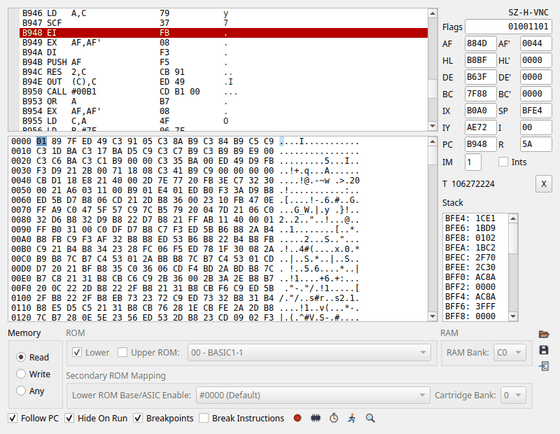Image resolution: width=560 pixels, height=434 pixels.
Task: Select the Write memory radio button
Action: click(21, 374)
